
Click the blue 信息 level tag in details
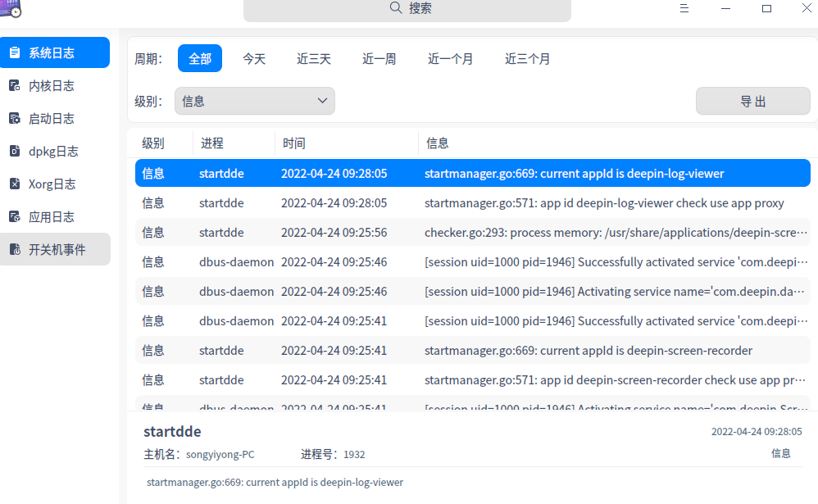tap(779, 452)
